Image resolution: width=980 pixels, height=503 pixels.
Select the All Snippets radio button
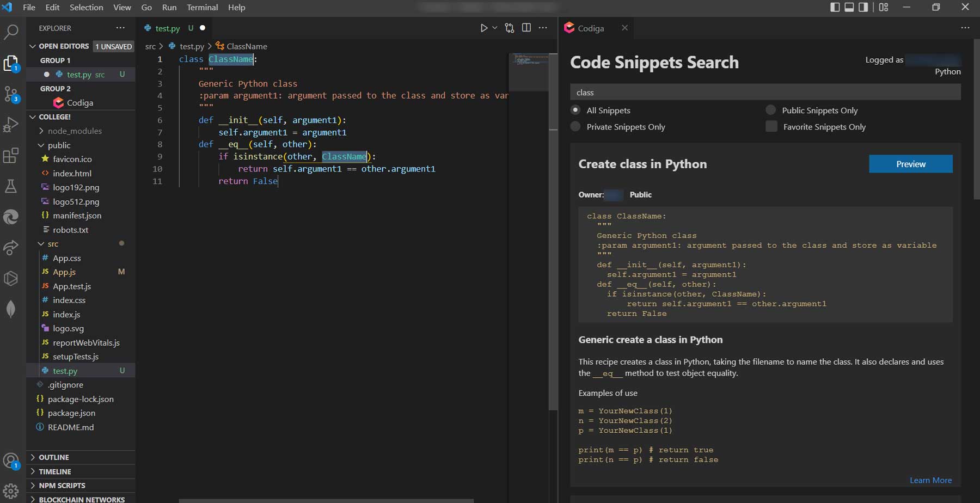tap(575, 110)
